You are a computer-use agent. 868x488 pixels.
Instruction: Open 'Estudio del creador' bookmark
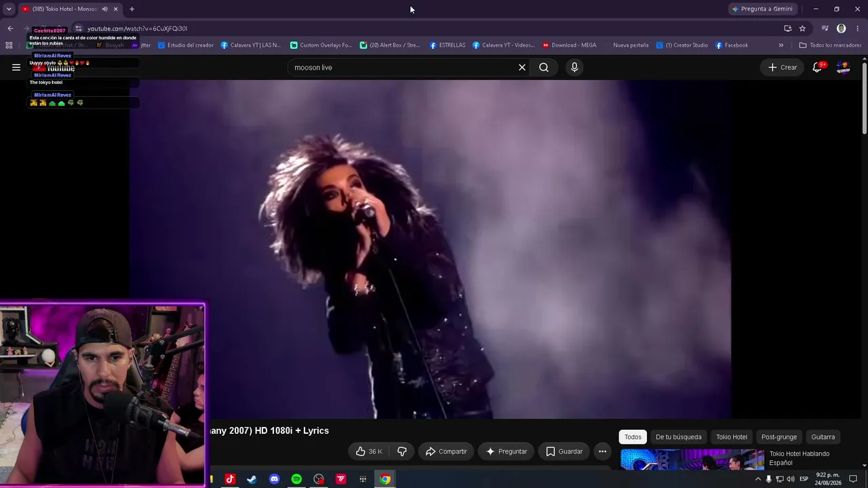186,45
